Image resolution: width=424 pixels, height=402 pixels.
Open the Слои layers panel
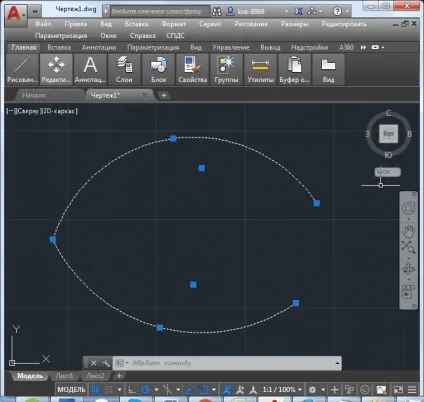click(x=124, y=69)
